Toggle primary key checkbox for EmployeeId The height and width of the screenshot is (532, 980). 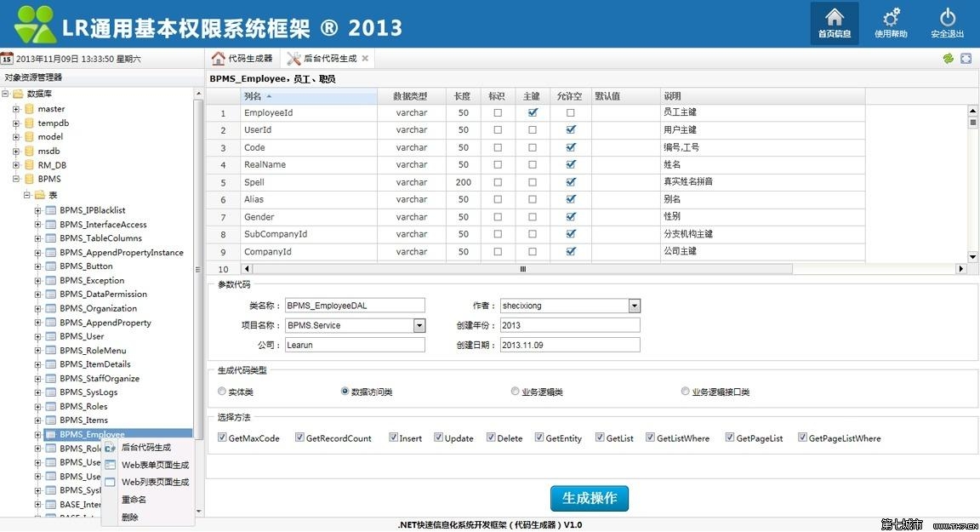(x=533, y=112)
